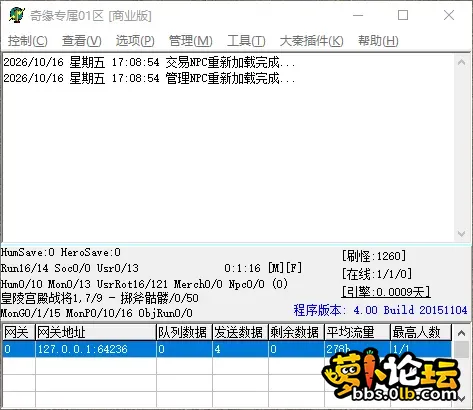Click the [在线:1/1/0] status text
The width and height of the screenshot is (473, 410).
(x=377, y=274)
